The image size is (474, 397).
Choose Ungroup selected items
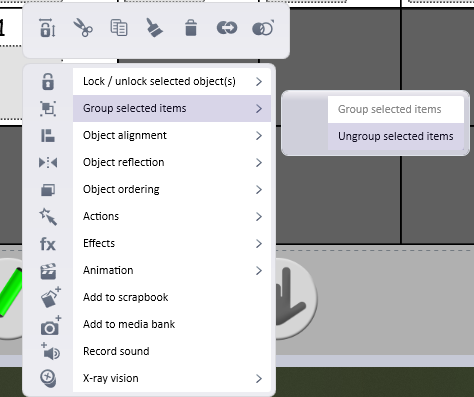click(x=396, y=136)
